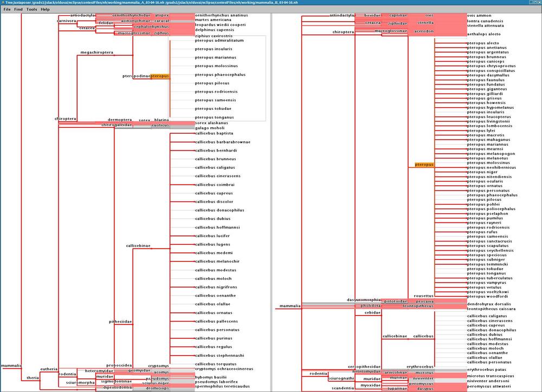Click the callicebinae node in right tree

(x=395, y=336)
